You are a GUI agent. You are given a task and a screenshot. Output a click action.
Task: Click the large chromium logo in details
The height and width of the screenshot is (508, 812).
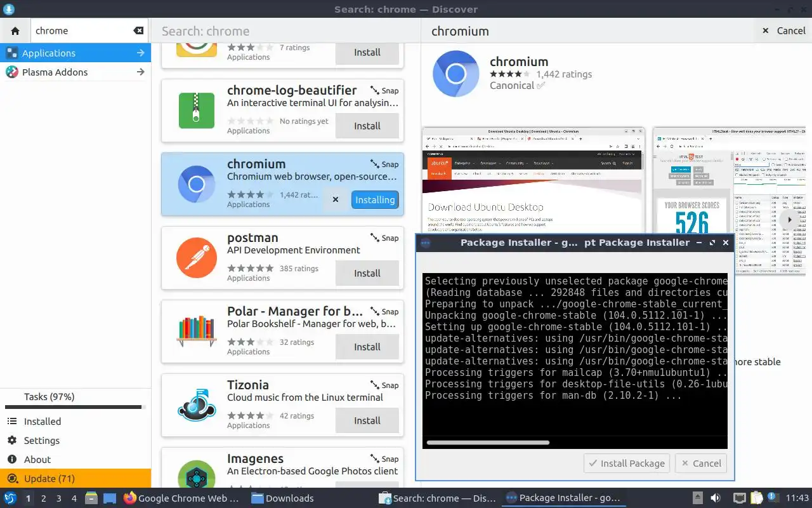455,74
